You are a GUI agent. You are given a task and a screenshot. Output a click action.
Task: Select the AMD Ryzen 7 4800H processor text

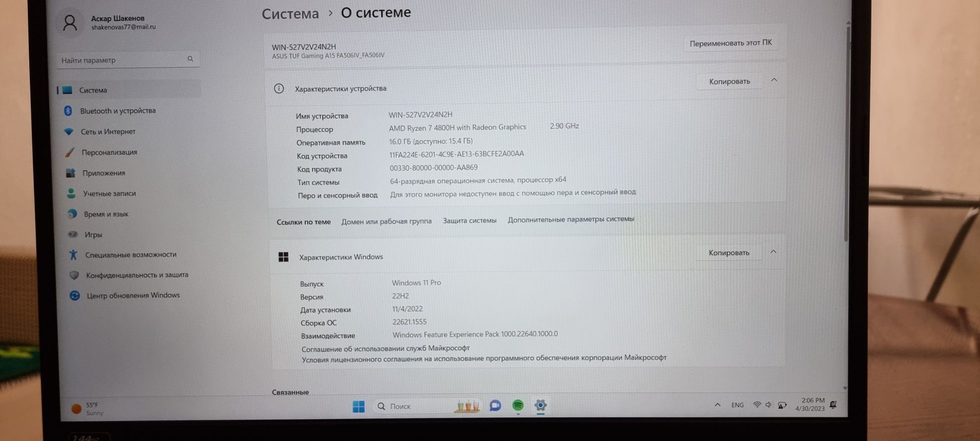tap(458, 127)
